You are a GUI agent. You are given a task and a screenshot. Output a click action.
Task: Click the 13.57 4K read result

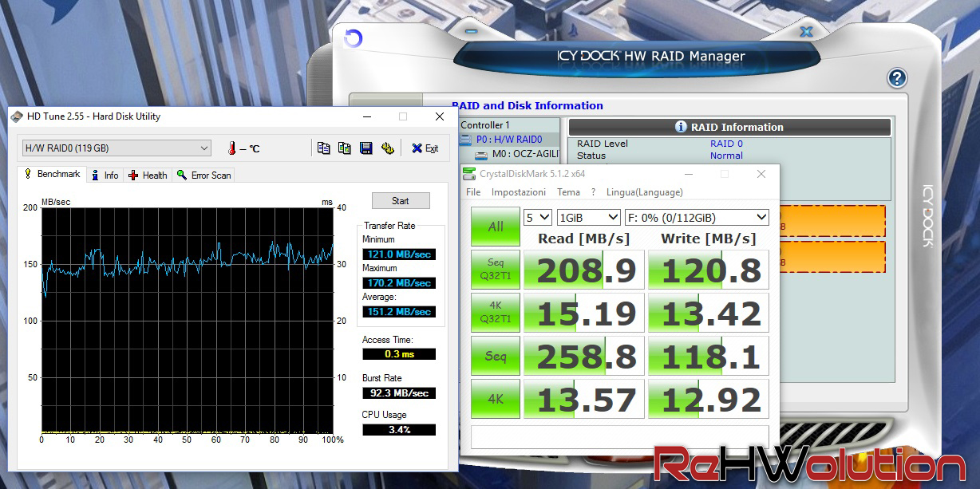coord(583,399)
